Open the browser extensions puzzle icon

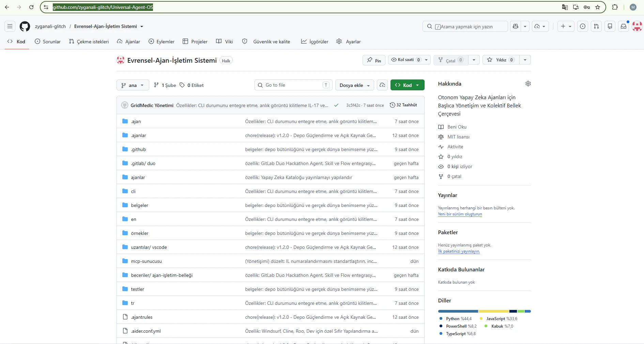coord(615,7)
